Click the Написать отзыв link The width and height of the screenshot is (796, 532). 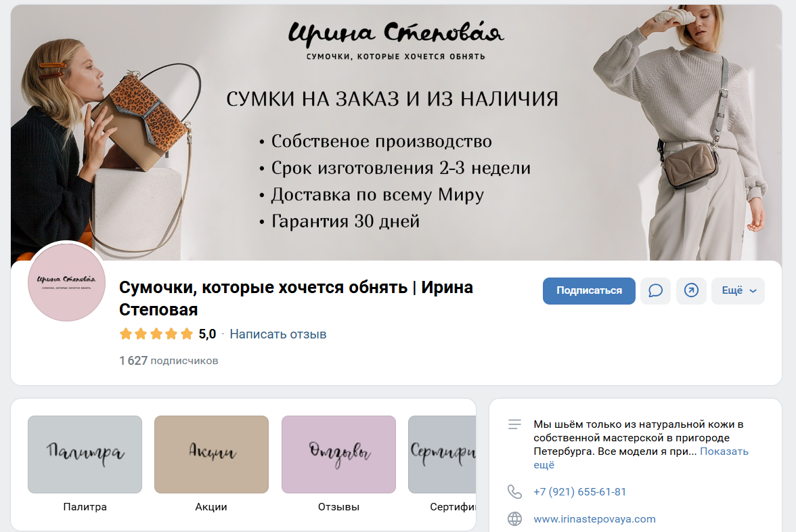pos(278,334)
